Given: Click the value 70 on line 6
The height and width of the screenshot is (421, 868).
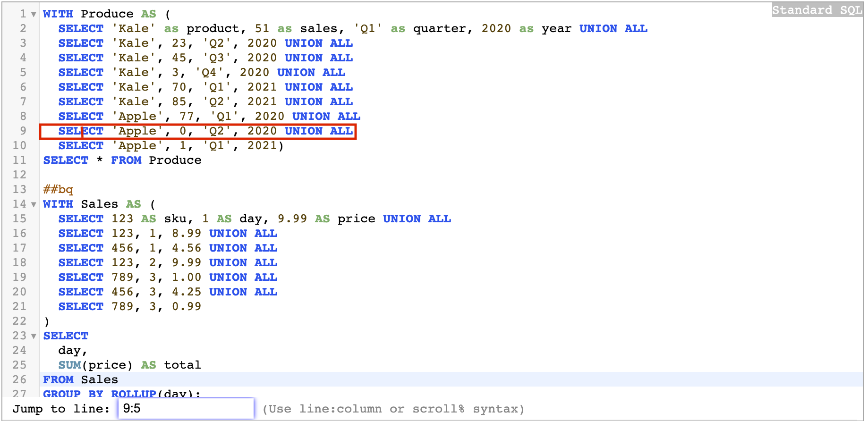Looking at the screenshot, I should tap(179, 87).
